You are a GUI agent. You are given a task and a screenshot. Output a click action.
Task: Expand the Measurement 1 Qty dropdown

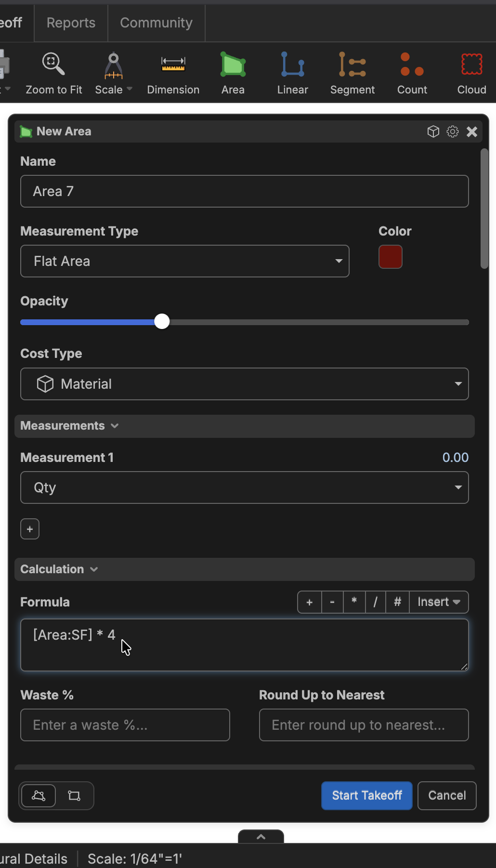click(244, 487)
